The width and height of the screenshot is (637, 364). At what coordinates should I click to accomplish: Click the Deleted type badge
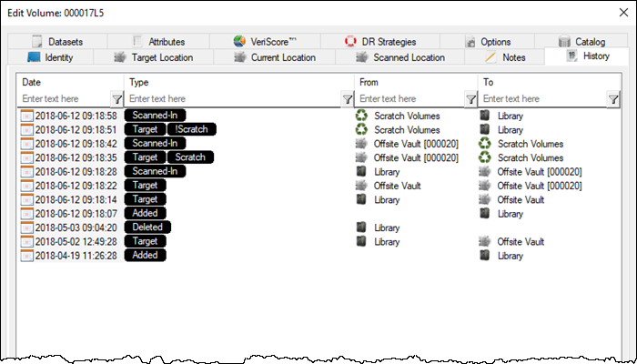pos(147,227)
